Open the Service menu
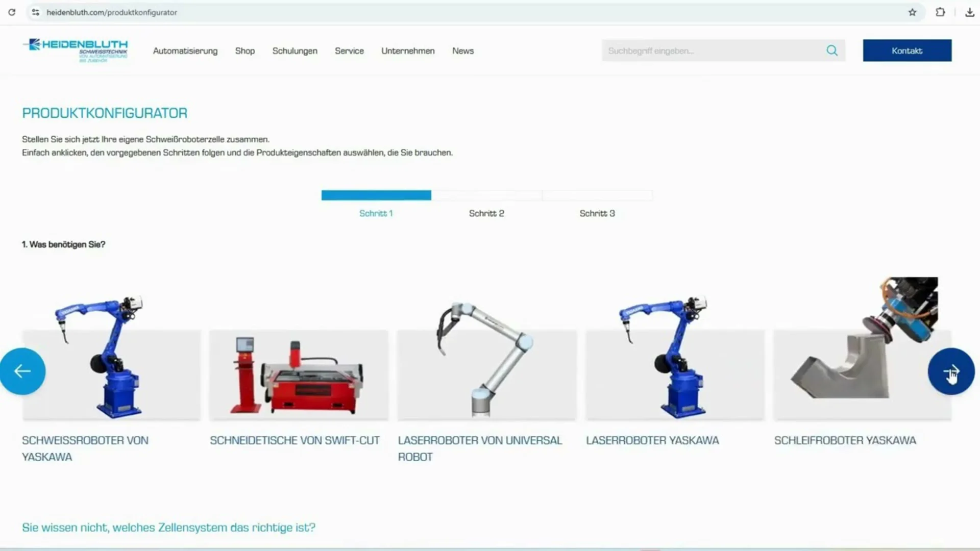 pos(349,51)
